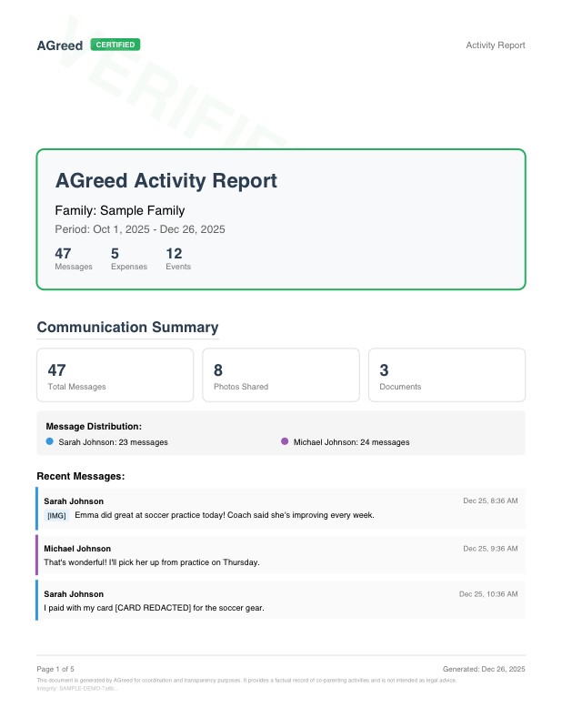Click the 5 Expenses stat
The height and width of the screenshot is (728, 562).
(x=128, y=258)
